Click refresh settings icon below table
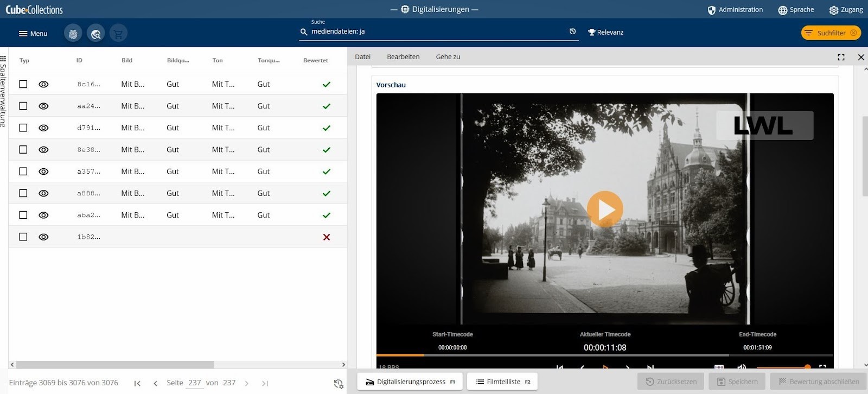This screenshot has width=868, height=394. pyautogui.click(x=339, y=384)
